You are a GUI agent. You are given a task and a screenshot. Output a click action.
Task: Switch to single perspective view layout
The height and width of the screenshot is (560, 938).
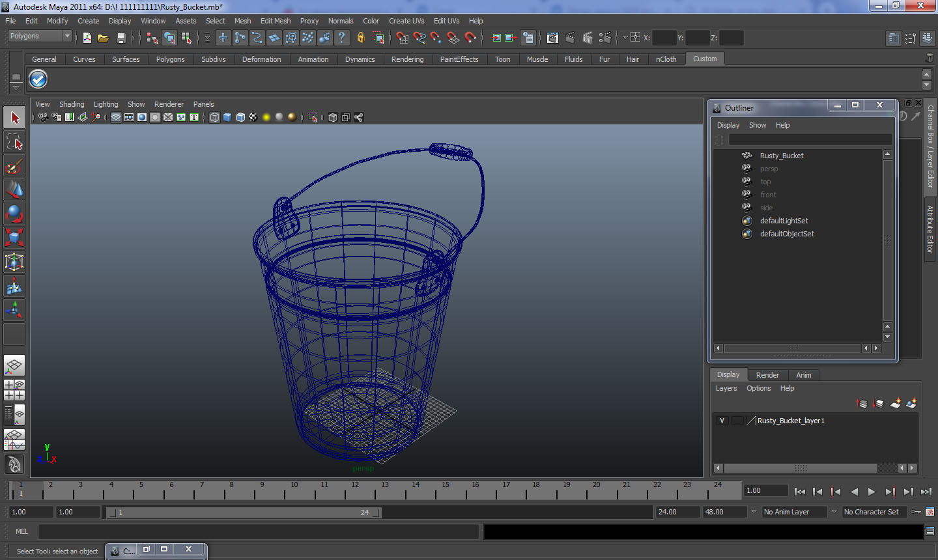tap(14, 365)
